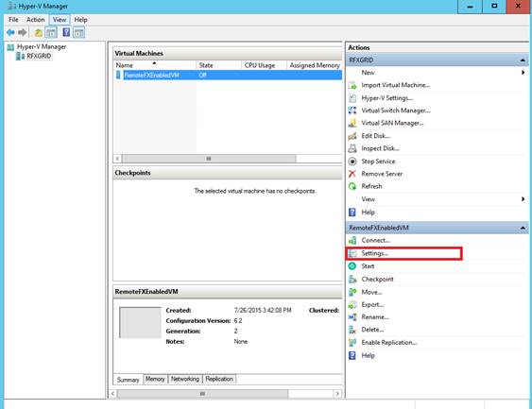Switch to the Memory tab

click(x=155, y=379)
